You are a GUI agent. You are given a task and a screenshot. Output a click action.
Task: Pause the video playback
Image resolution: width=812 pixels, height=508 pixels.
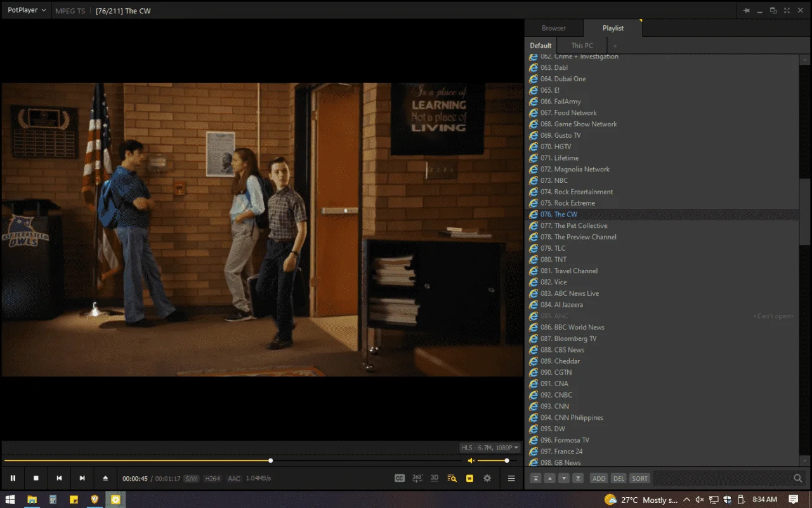tap(13, 478)
